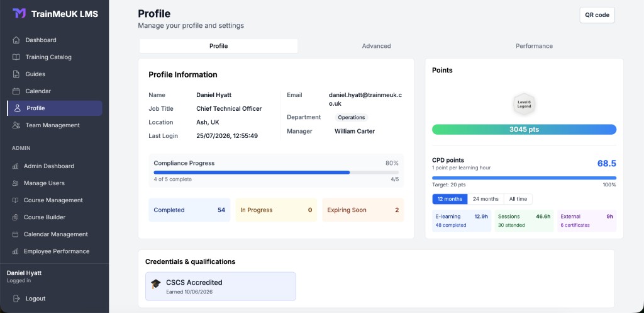Click the Profile person icon

tap(17, 108)
